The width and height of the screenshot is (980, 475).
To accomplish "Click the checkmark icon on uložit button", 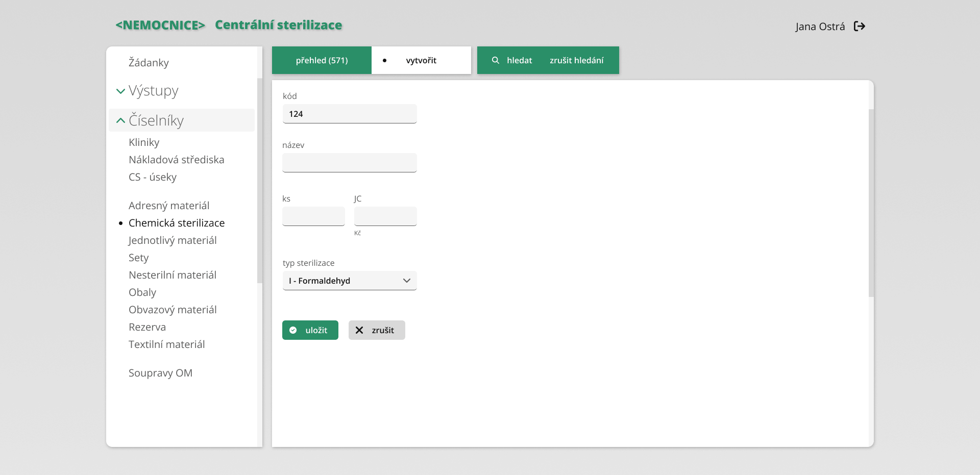I will pyautogui.click(x=293, y=330).
